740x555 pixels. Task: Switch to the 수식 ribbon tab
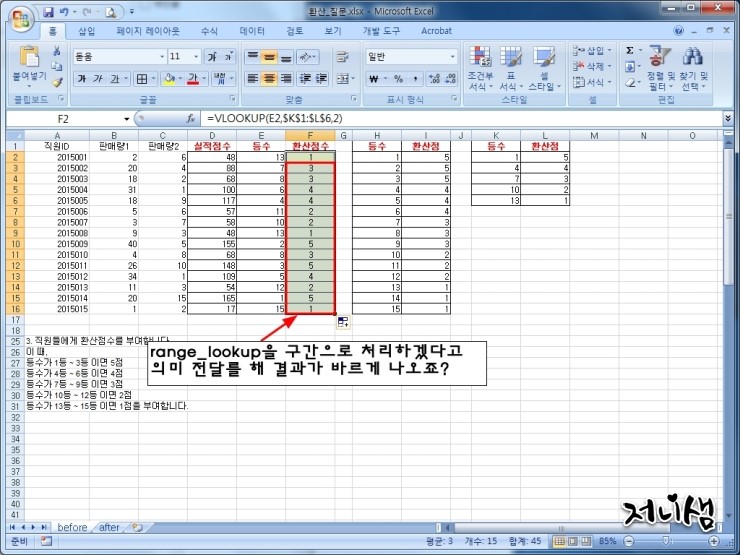tap(209, 31)
